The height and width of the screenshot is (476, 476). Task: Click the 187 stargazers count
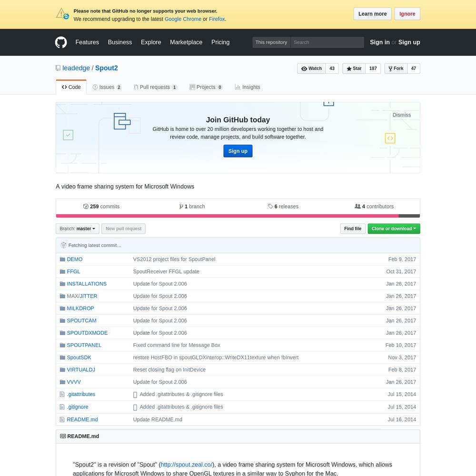pos(373,69)
